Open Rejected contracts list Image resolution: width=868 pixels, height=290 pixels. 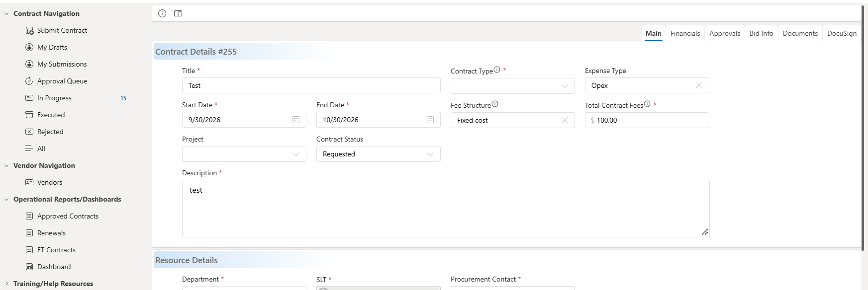pyautogui.click(x=50, y=132)
